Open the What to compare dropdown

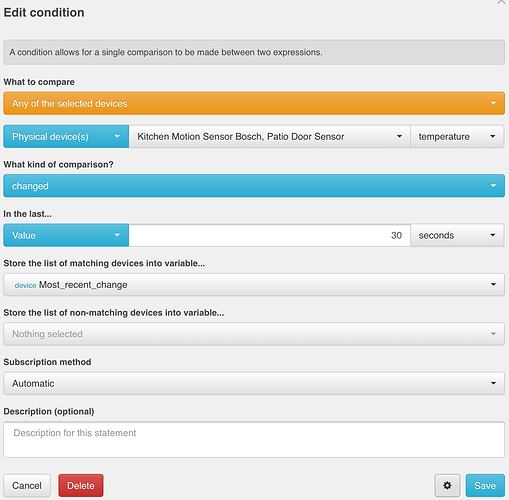254,103
